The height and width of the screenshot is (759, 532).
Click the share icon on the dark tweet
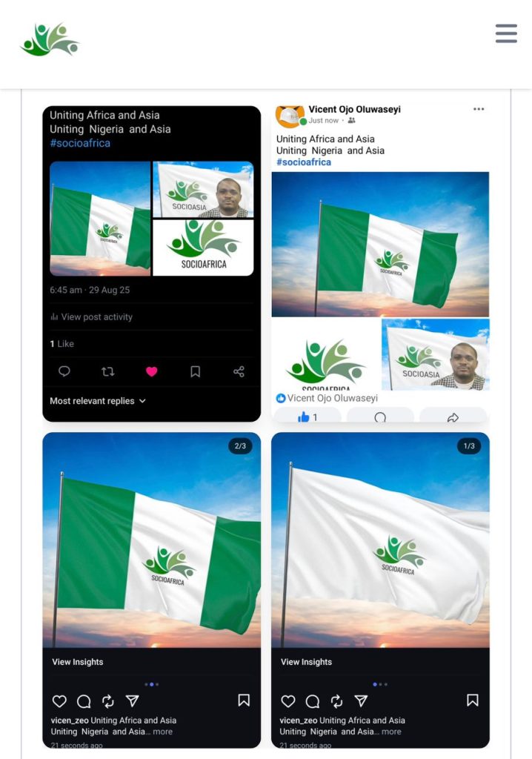(x=239, y=371)
